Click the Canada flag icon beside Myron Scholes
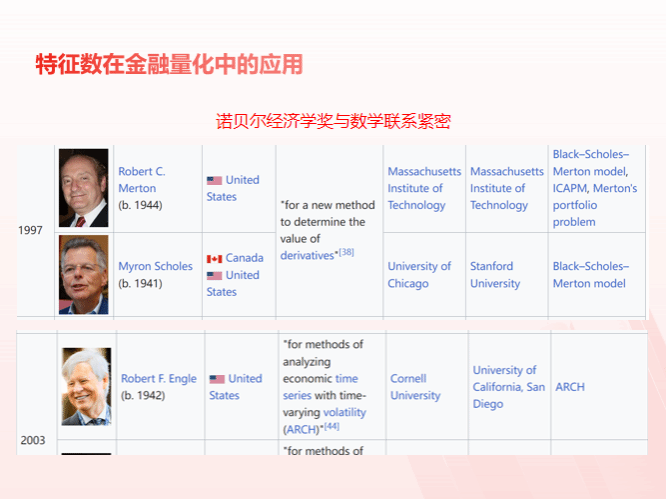Screen dimensions: 666x499 [214, 258]
